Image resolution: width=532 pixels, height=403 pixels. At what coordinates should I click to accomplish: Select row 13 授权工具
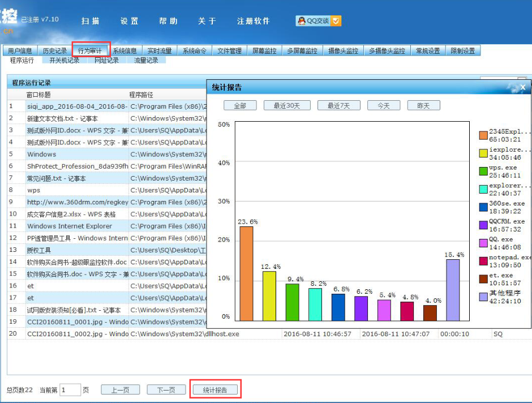pyautogui.click(x=107, y=250)
